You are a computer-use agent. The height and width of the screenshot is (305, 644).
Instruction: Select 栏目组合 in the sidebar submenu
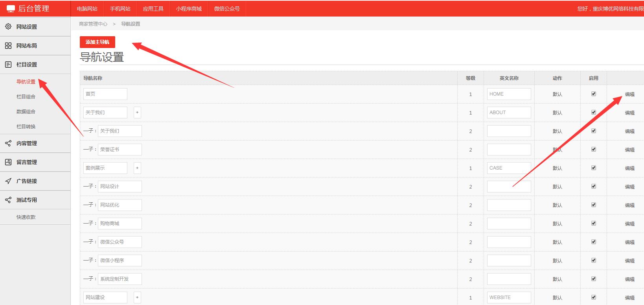(x=26, y=97)
